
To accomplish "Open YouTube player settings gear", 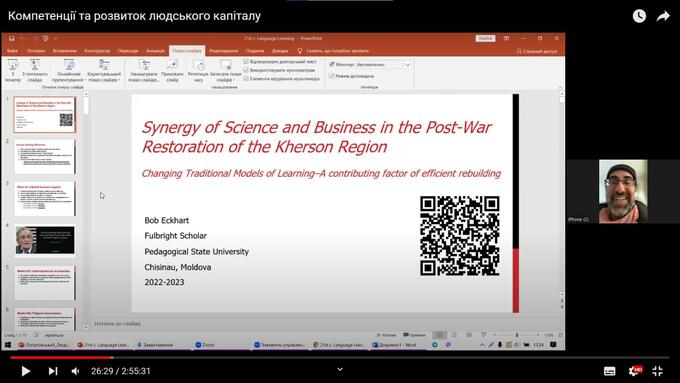I will tap(634, 371).
